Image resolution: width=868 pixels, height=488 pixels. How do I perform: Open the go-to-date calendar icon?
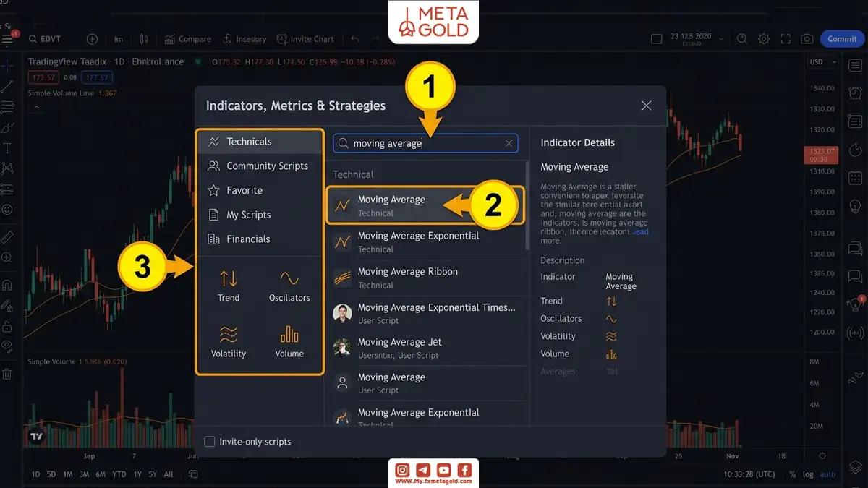coord(193,474)
